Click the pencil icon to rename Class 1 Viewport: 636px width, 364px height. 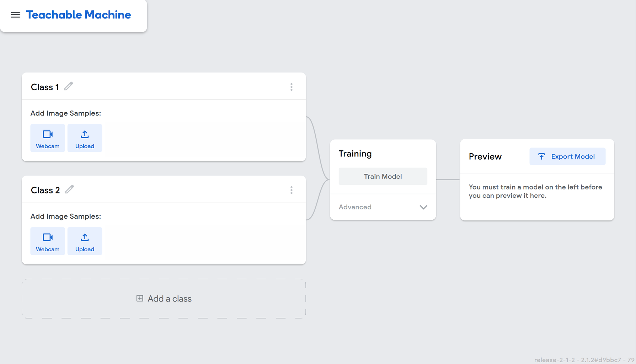69,86
